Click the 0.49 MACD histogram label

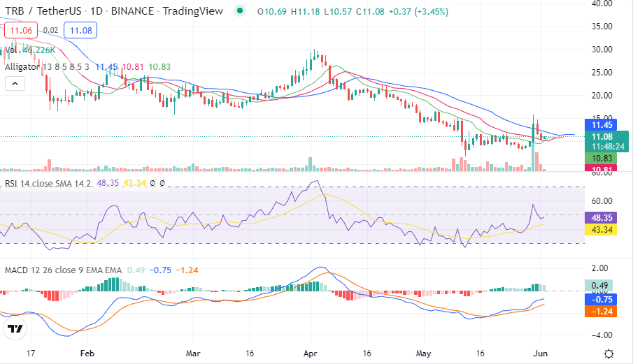pos(599,286)
